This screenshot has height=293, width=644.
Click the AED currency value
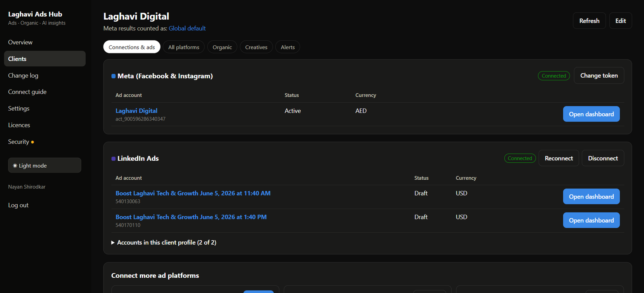(361, 111)
